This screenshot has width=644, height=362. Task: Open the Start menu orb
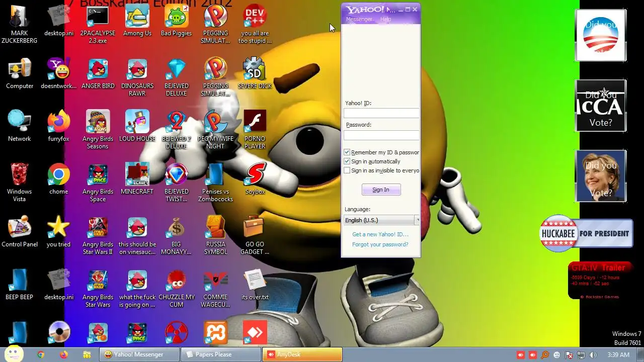pyautogui.click(x=14, y=354)
